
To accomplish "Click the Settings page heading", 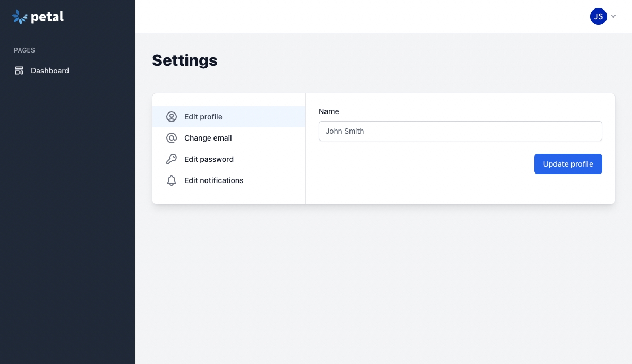I will coord(185,60).
